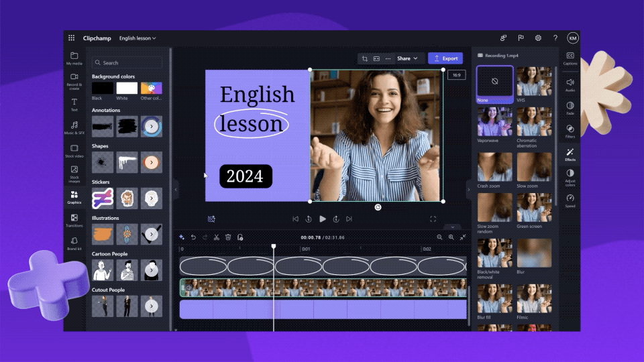Open the Share dropdown

click(x=407, y=58)
